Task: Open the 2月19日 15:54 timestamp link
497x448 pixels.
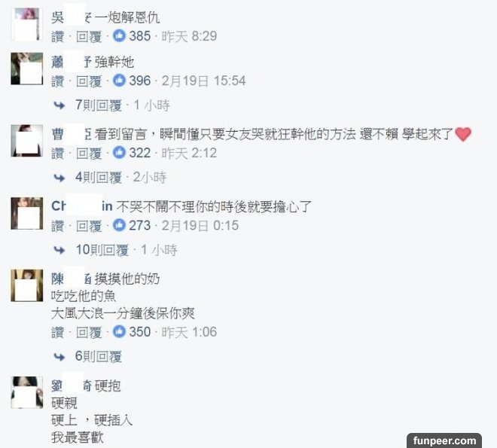Action: click(x=203, y=81)
